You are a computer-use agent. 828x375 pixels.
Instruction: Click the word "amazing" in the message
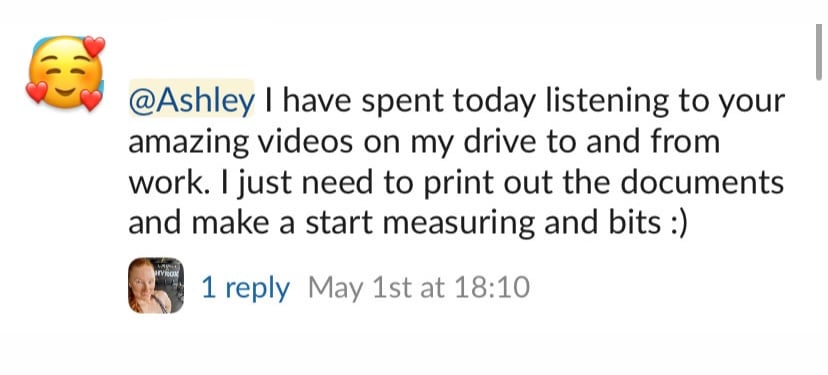coord(188,144)
